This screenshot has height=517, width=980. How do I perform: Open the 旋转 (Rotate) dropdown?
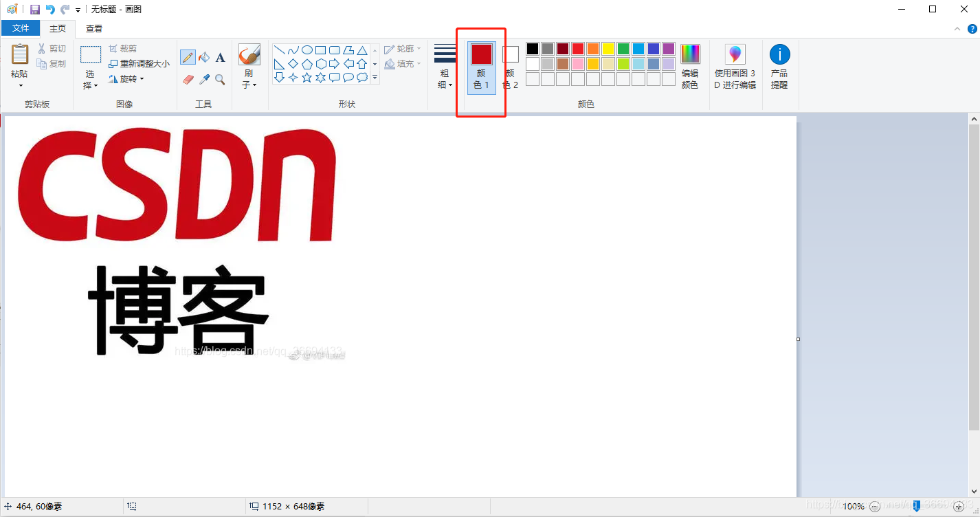pos(126,79)
